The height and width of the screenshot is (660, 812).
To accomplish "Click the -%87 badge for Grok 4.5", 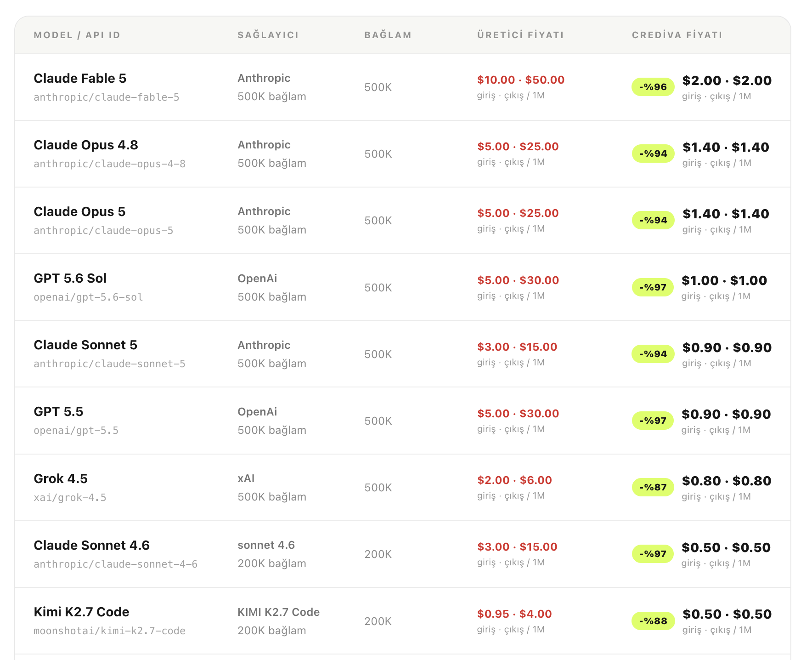I will pos(653,487).
